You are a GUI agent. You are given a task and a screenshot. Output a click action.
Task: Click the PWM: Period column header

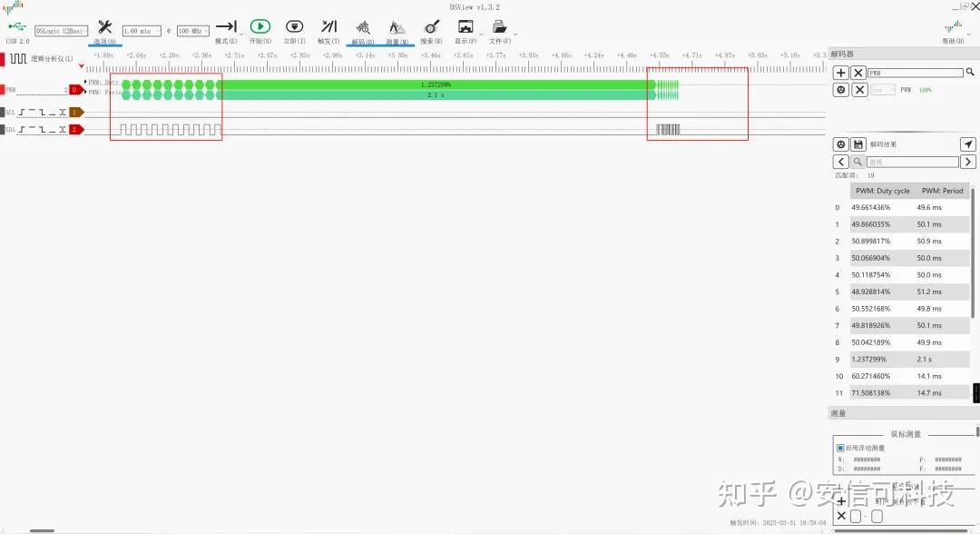pos(943,191)
